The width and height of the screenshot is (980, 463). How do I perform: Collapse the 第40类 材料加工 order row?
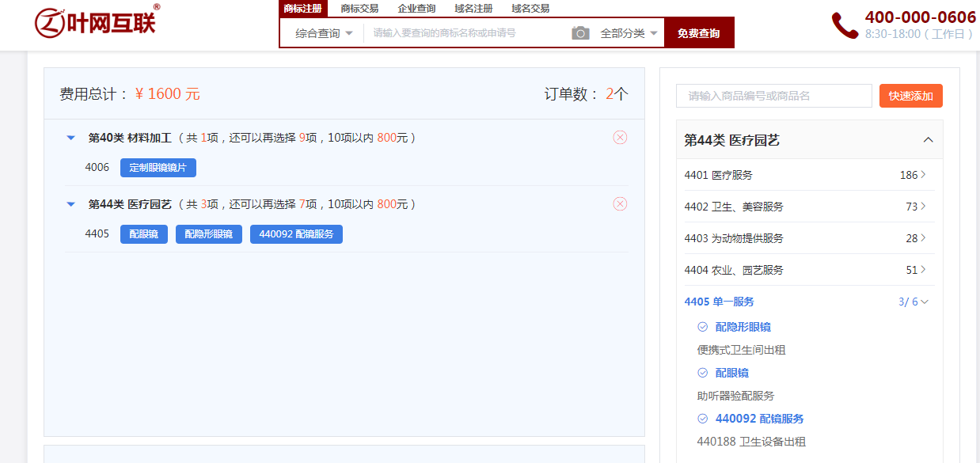(x=70, y=137)
